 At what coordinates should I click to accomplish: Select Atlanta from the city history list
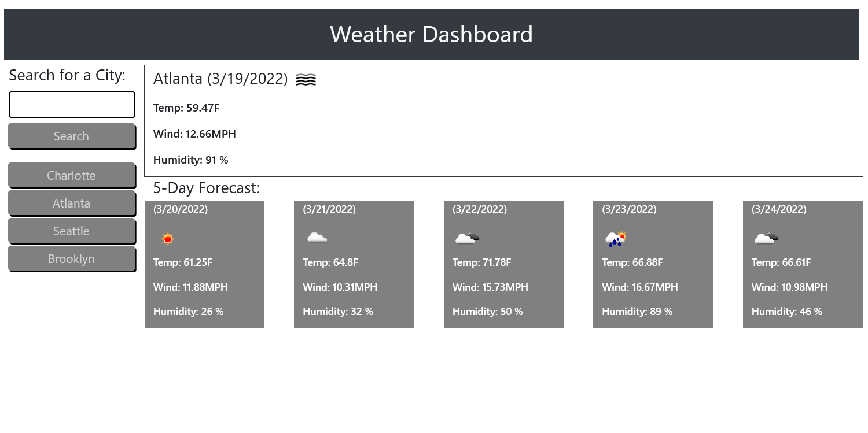71,203
